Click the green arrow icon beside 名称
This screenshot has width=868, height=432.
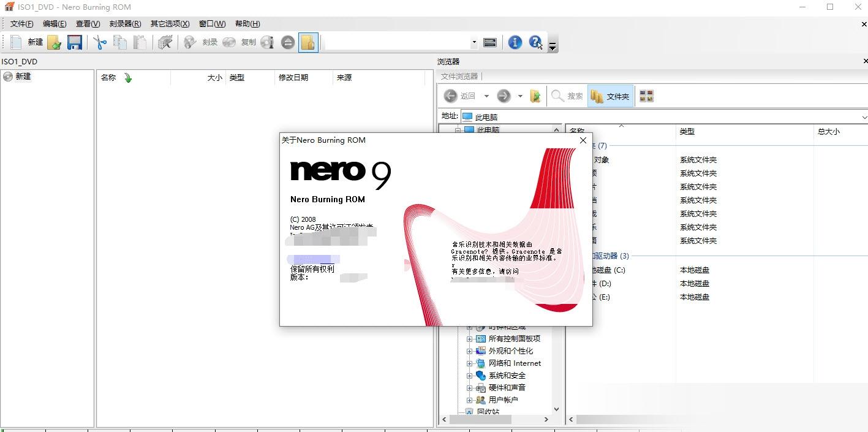128,78
